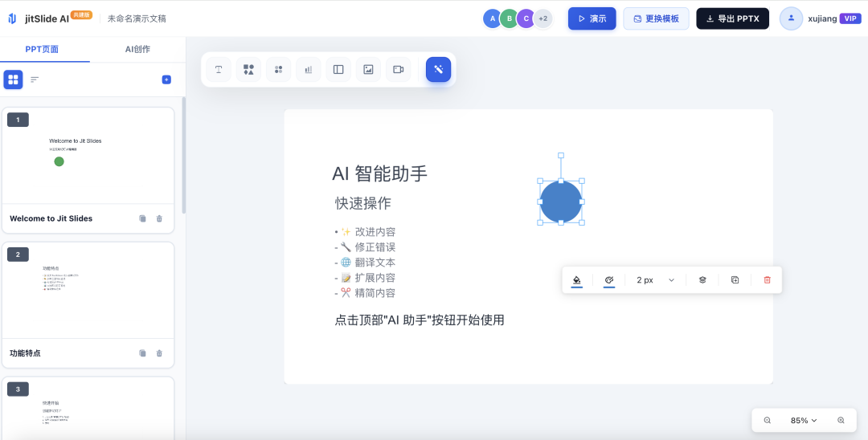Viewport: 868px width, 440px height.
Task: Zoom in the canvas
Action: (x=841, y=421)
